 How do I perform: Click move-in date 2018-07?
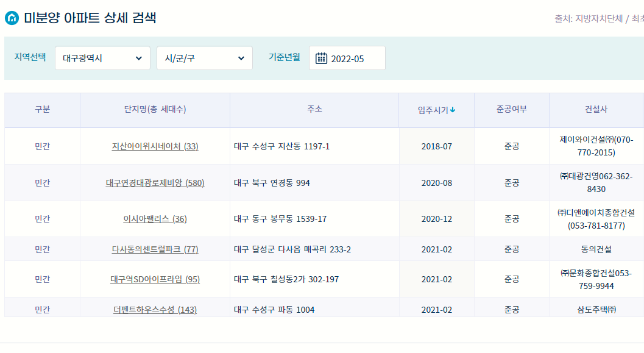437,146
